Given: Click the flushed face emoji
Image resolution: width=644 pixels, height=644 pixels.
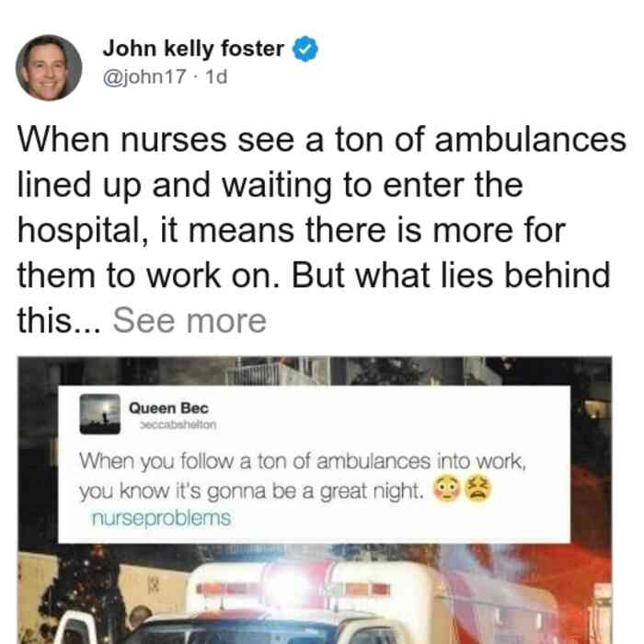Looking at the screenshot, I should (447, 489).
